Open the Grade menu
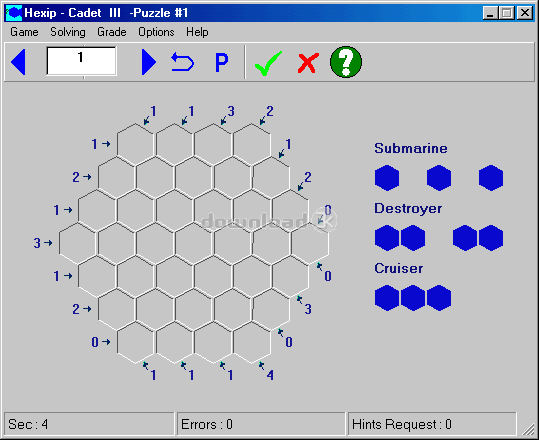The image size is (539, 440). tap(112, 32)
